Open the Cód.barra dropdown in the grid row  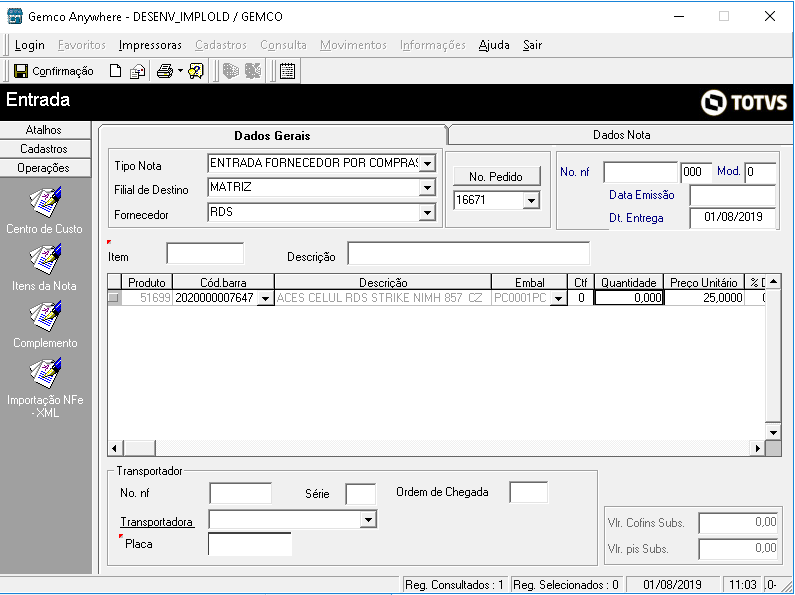(x=265, y=299)
